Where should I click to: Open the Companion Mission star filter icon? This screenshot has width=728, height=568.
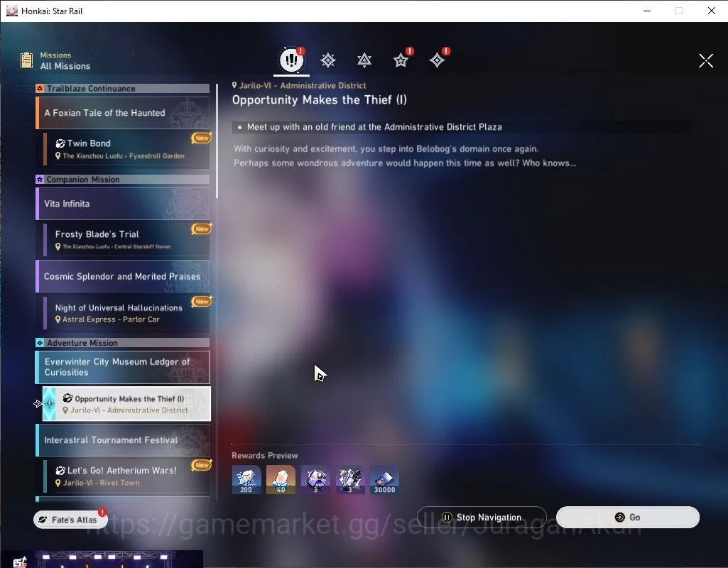click(x=401, y=60)
